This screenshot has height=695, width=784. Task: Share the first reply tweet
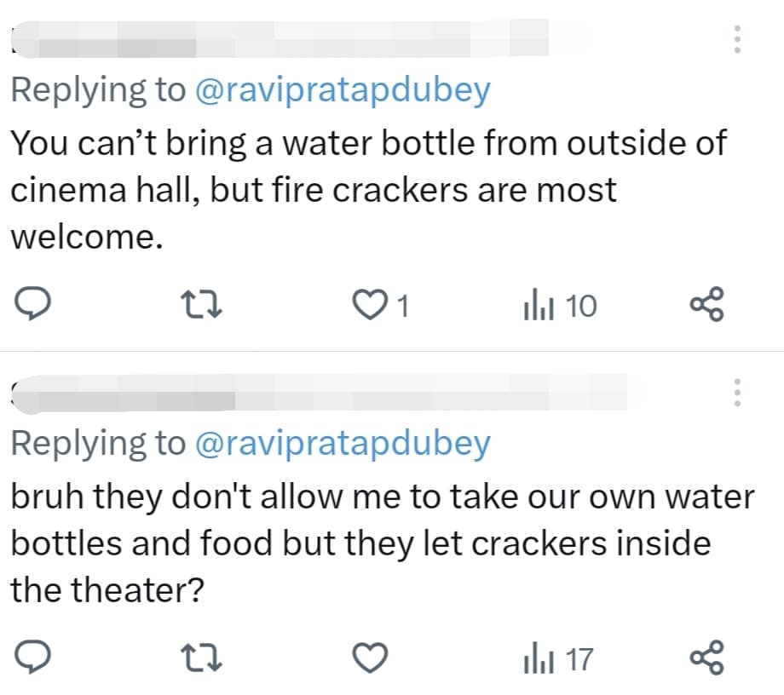tap(706, 304)
